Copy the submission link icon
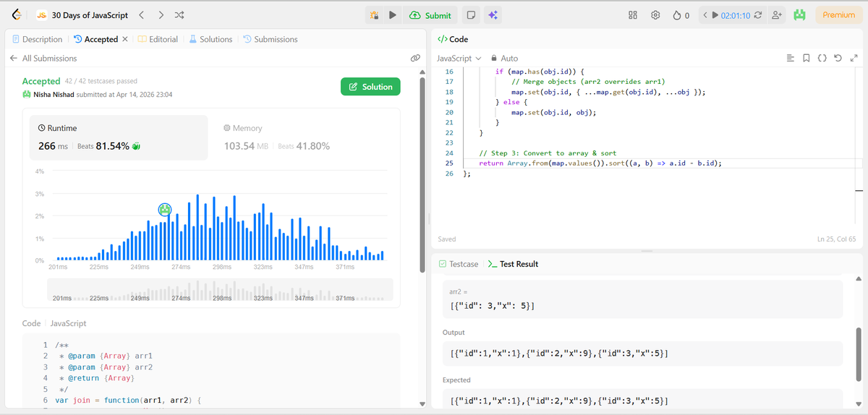 pyautogui.click(x=415, y=58)
